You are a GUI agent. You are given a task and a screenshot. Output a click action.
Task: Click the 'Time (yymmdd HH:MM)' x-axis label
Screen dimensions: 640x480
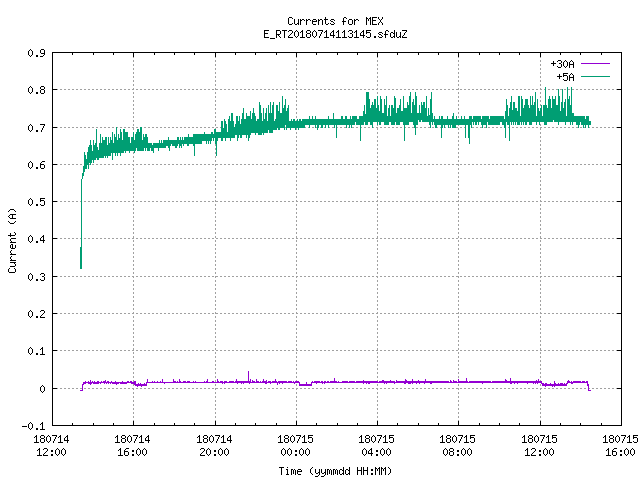coord(335,471)
